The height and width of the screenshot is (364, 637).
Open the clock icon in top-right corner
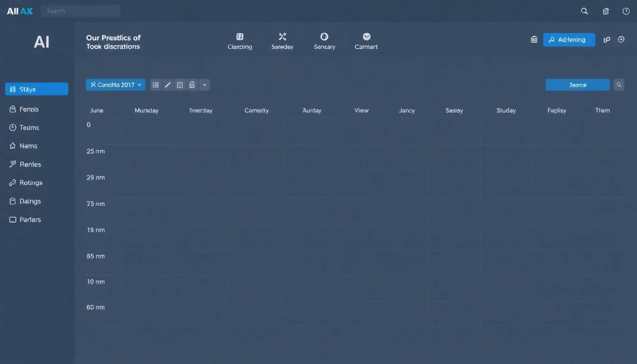point(626,11)
